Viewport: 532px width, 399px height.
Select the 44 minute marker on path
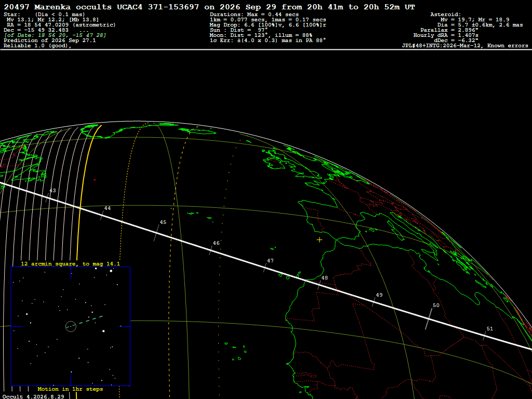tap(102, 214)
